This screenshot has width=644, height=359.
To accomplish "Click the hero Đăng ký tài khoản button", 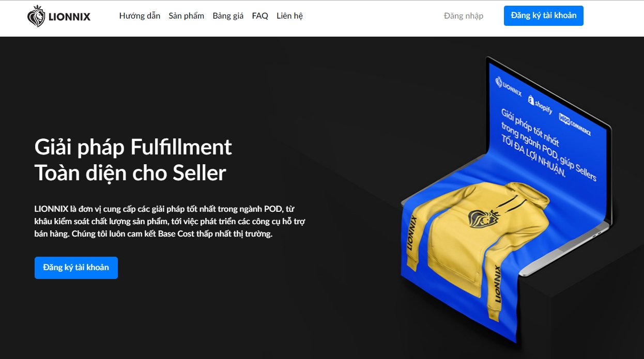I will pyautogui.click(x=76, y=268).
